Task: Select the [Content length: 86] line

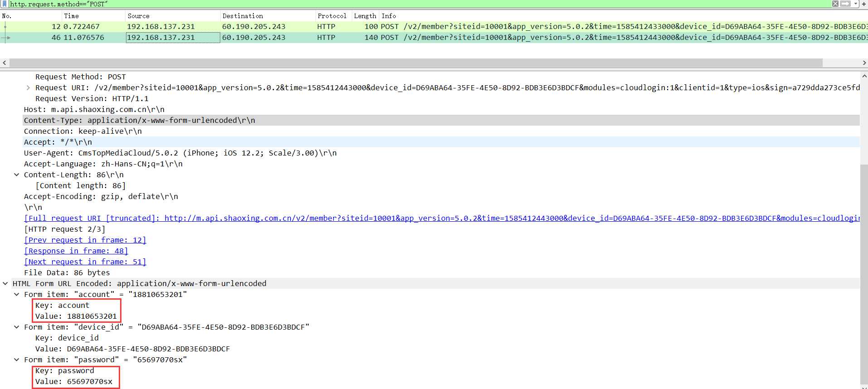Action: [81, 185]
